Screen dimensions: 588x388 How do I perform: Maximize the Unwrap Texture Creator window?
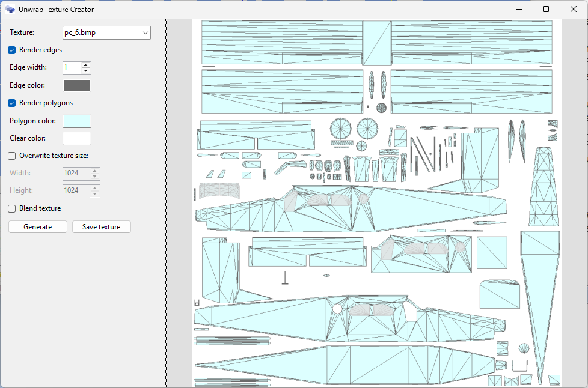click(x=546, y=9)
